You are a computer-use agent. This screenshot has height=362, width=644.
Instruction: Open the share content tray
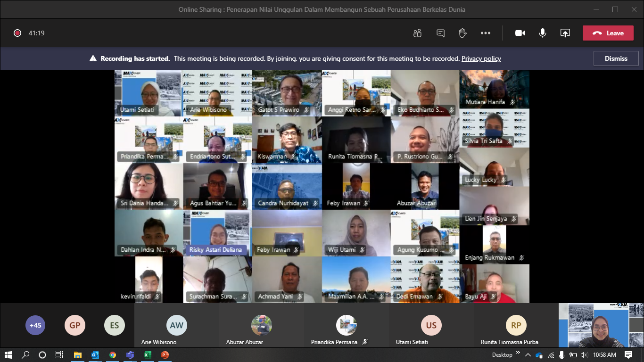click(x=565, y=33)
